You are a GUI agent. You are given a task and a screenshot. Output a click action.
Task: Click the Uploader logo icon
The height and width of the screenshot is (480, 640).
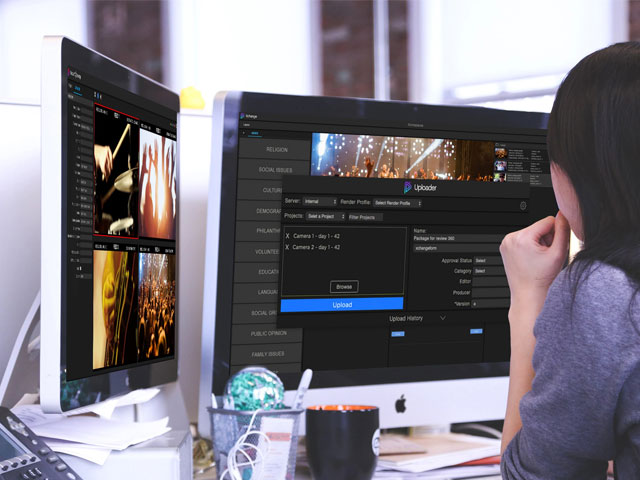tap(407, 187)
